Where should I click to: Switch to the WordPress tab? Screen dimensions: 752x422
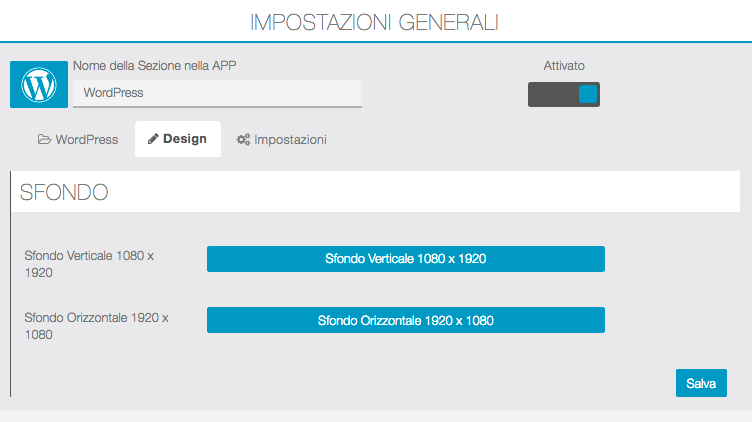point(78,140)
